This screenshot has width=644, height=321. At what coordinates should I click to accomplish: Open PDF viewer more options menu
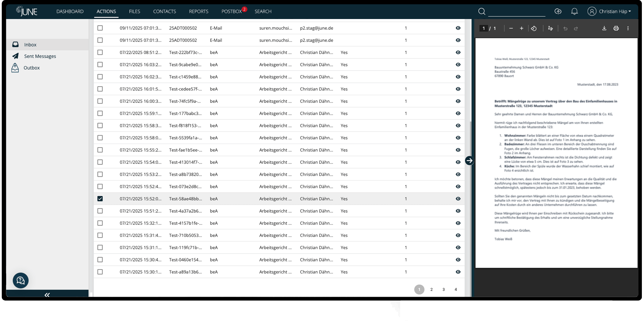click(x=628, y=28)
